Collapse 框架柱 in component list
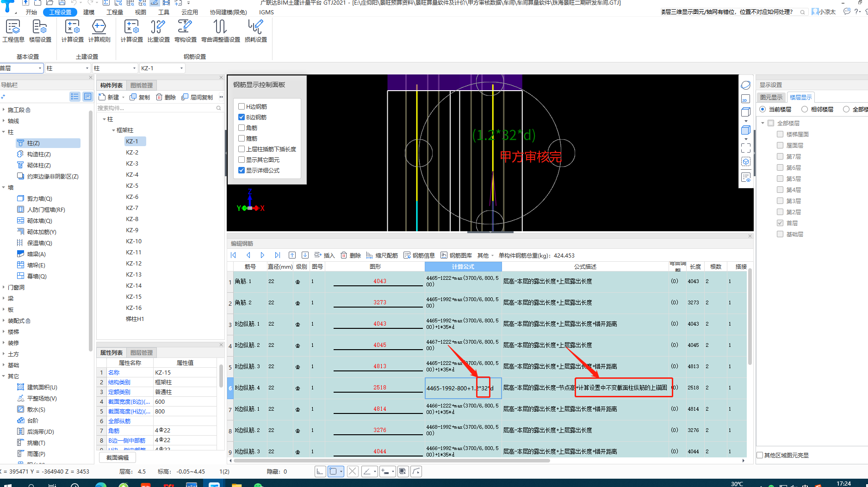Viewport: 868px width, 487px height. [113, 130]
